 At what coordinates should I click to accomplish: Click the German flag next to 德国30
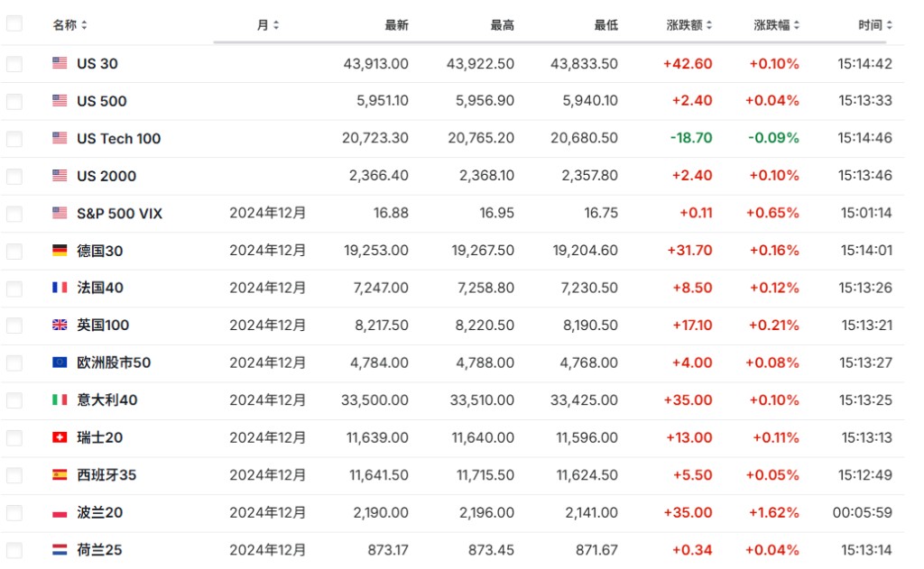tap(60, 251)
